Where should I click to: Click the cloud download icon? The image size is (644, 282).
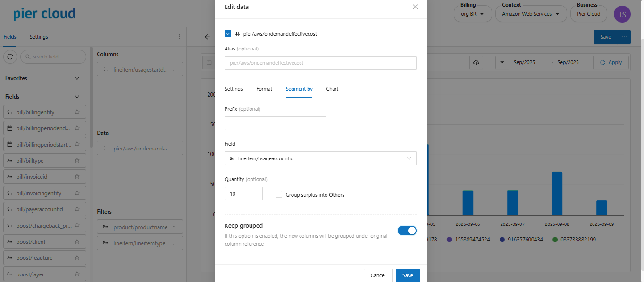point(476,62)
